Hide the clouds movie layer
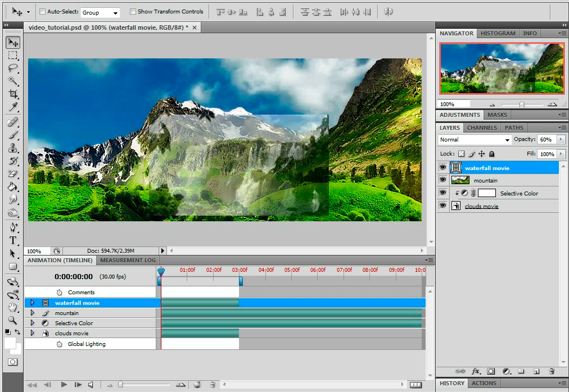 pos(442,206)
